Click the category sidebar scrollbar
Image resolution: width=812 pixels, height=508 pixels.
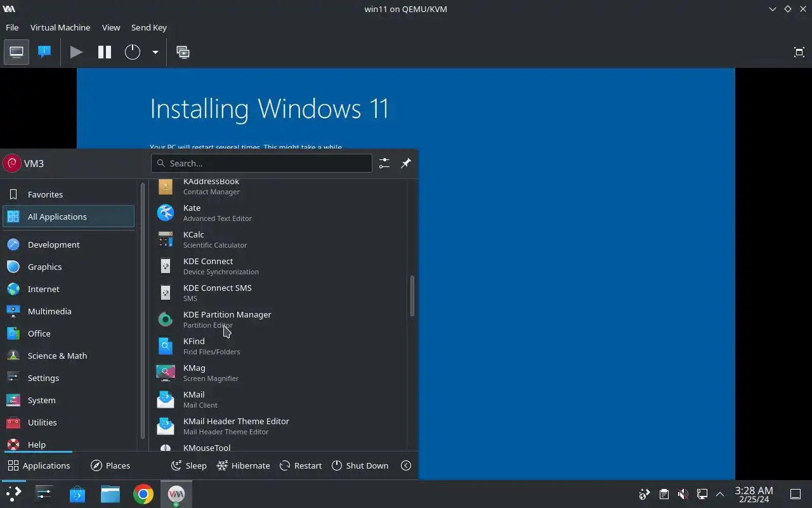143,311
